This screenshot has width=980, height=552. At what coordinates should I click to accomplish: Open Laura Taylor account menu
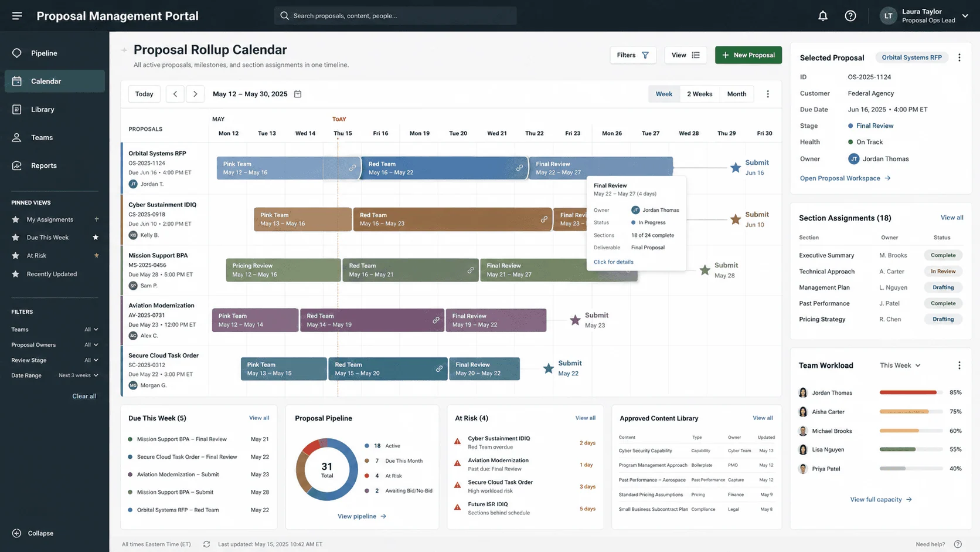[x=924, y=16]
